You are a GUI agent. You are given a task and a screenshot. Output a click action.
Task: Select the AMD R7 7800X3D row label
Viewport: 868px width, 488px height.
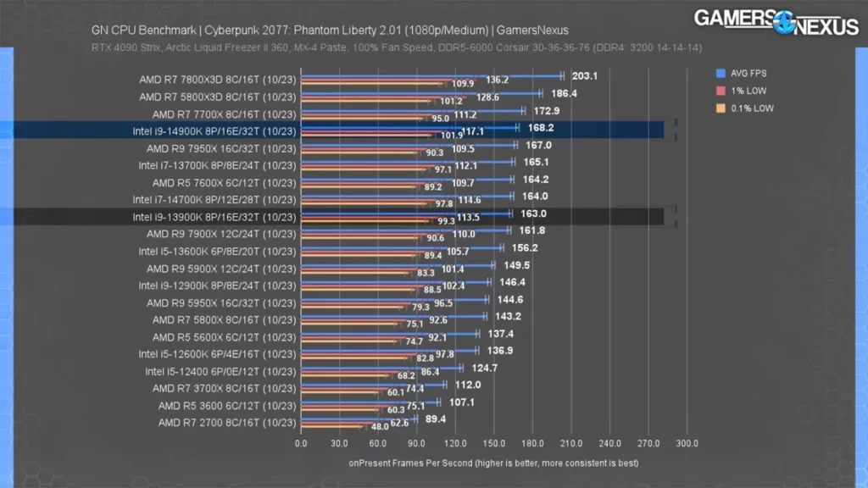point(218,80)
